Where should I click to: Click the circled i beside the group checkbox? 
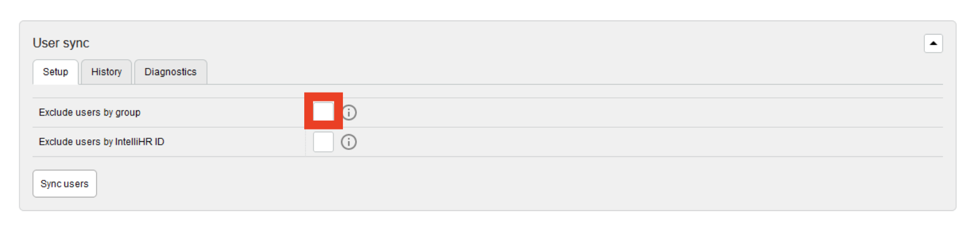(349, 112)
